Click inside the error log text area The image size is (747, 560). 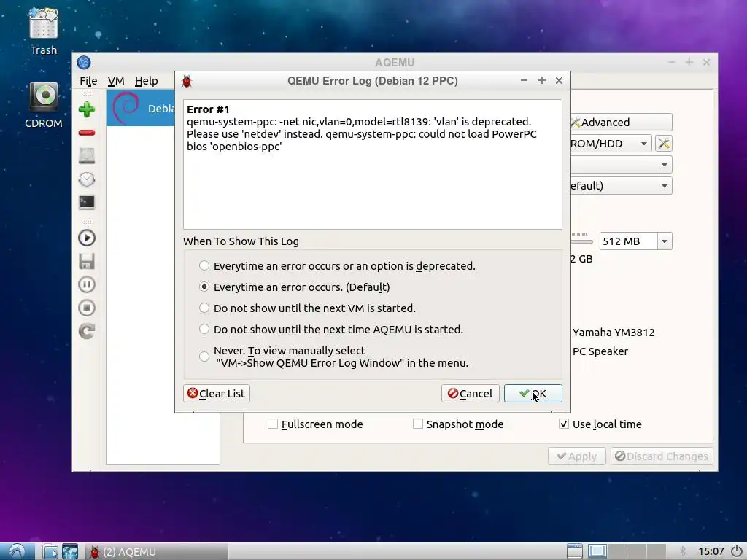coord(373,164)
